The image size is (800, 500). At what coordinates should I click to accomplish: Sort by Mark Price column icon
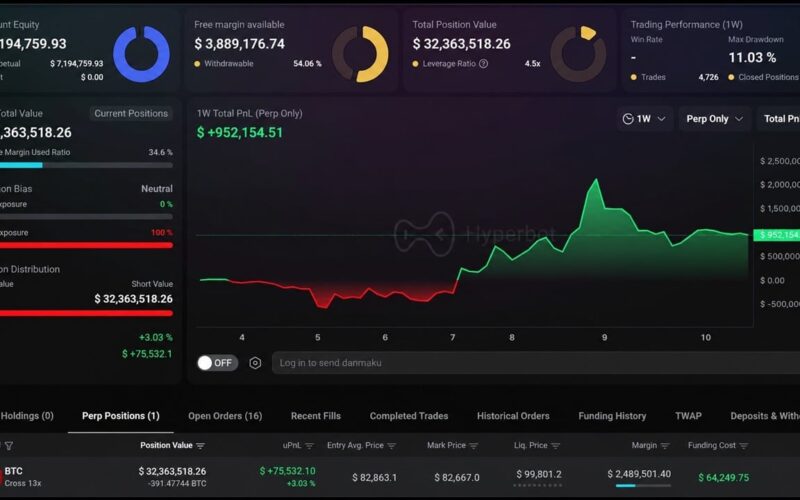473,446
